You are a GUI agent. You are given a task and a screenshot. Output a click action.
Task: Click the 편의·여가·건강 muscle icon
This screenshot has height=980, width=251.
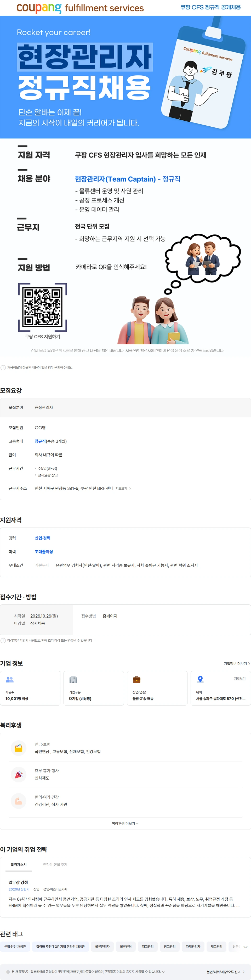click(18, 801)
